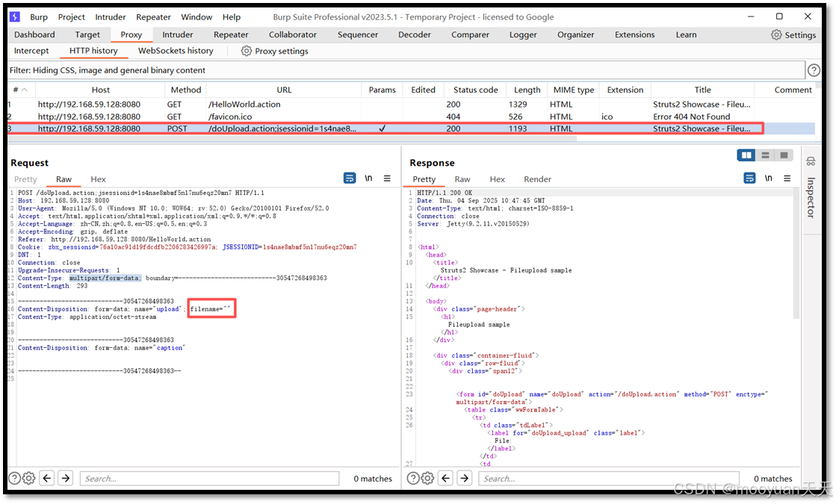836x504 pixels.
Task: Switch to the Comparer tab
Action: coord(470,34)
